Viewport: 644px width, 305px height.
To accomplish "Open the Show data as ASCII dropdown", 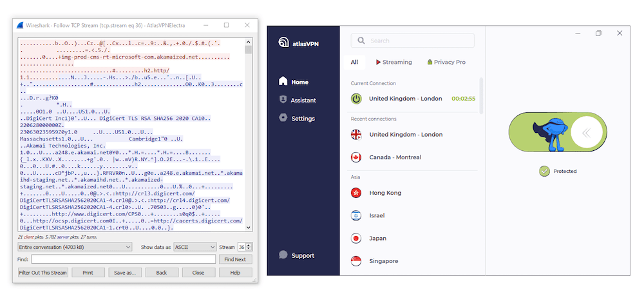I will click(x=194, y=247).
